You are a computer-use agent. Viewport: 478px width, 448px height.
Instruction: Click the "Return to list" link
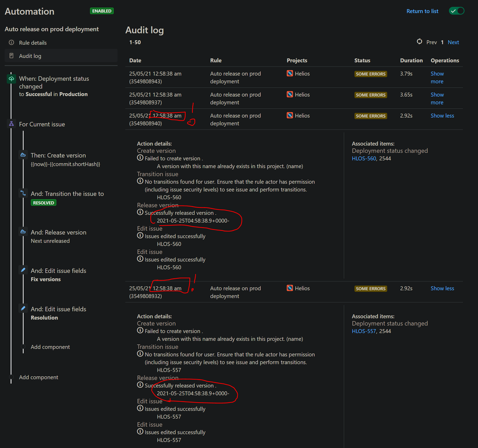[422, 11]
